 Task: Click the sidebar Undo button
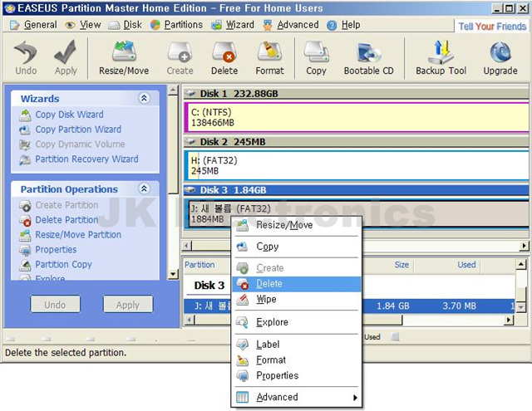point(56,305)
